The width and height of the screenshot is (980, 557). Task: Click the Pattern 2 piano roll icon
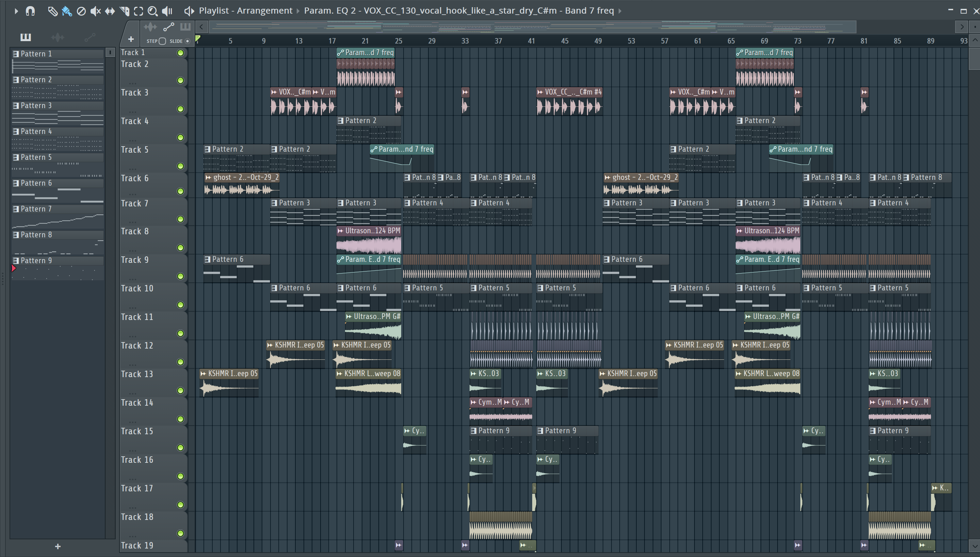16,80
